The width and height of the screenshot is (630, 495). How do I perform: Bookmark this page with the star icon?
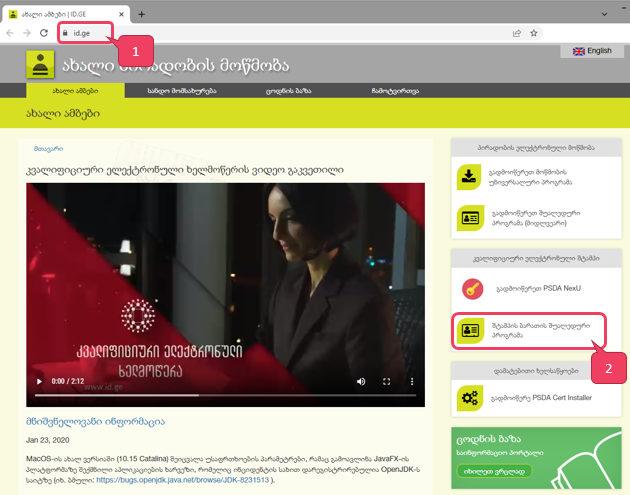click(535, 32)
